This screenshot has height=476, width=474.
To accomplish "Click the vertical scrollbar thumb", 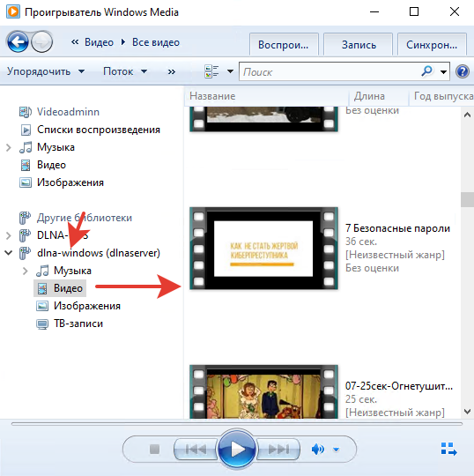I will (x=467, y=199).
